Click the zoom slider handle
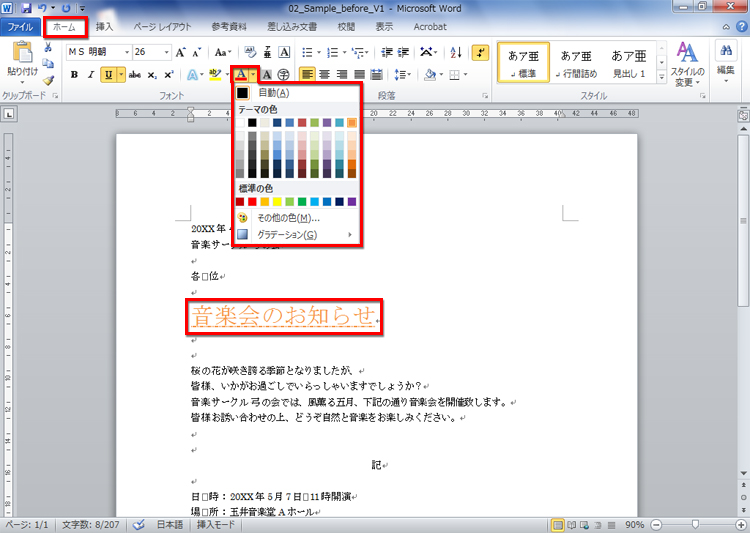The width and height of the screenshot is (750, 533). (695, 525)
